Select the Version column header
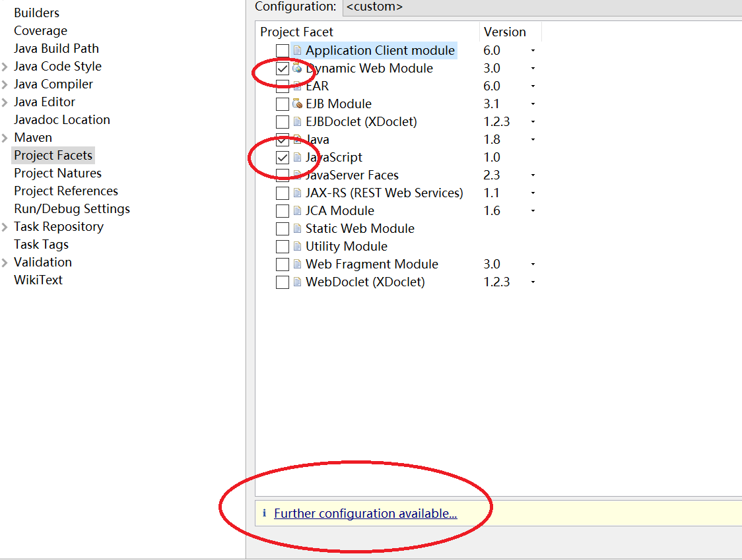Viewport: 742px width, 560px height. [x=505, y=32]
